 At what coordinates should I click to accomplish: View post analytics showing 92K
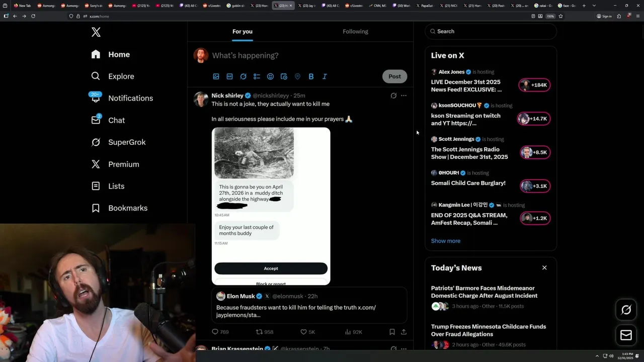click(354, 332)
